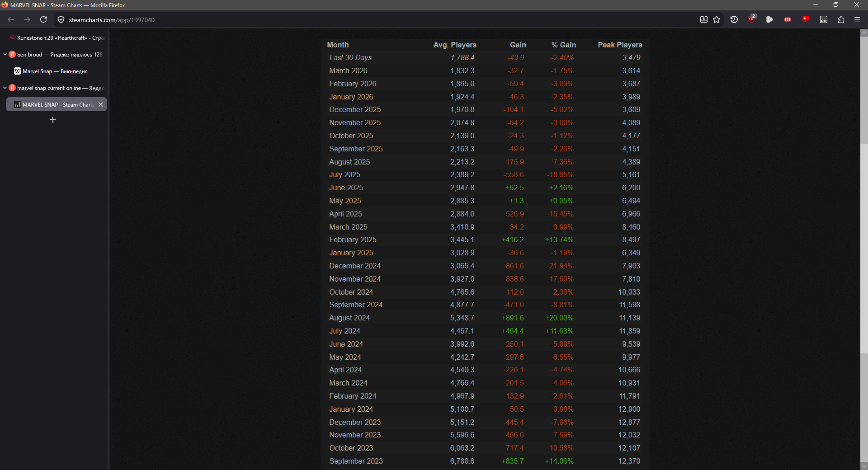Click the Peak Players column header

(x=620, y=45)
